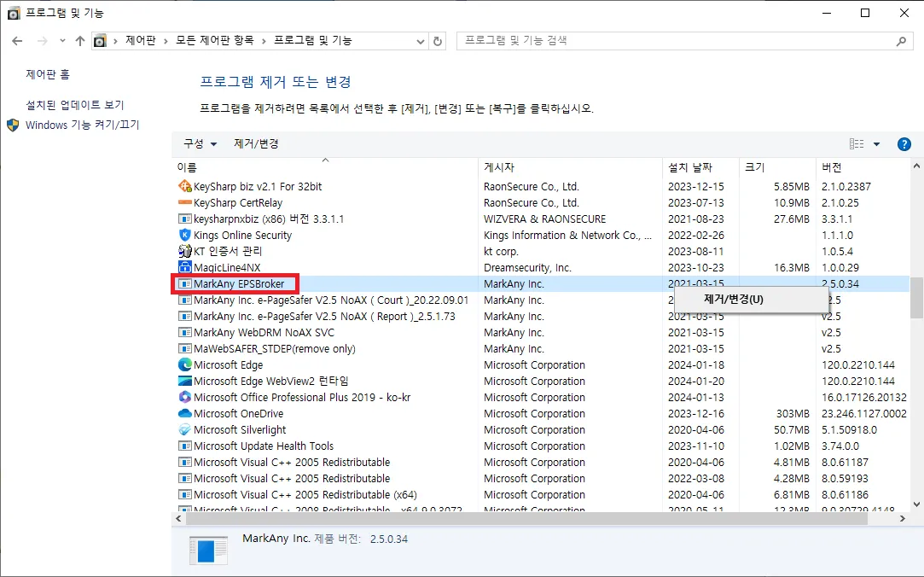Click the MagicLine4NX lock icon

184,267
